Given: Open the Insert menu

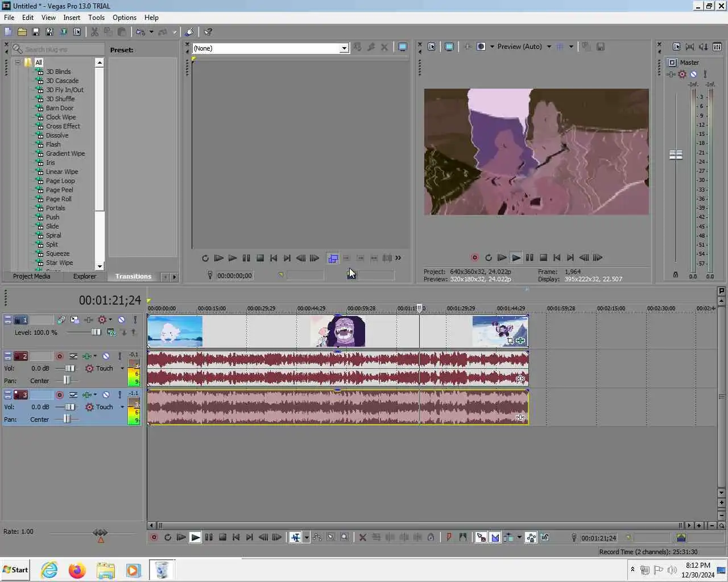Looking at the screenshot, I should pos(72,18).
